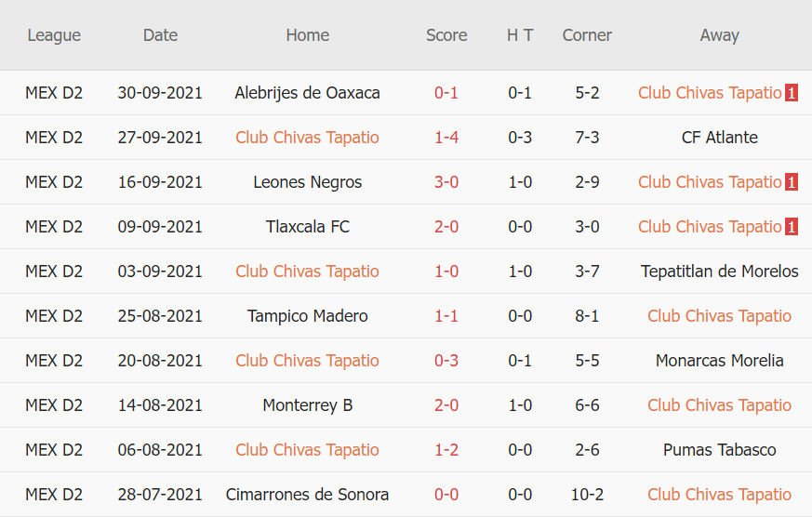
Task: Open the Pumas Tabasco team link
Action: 719,450
